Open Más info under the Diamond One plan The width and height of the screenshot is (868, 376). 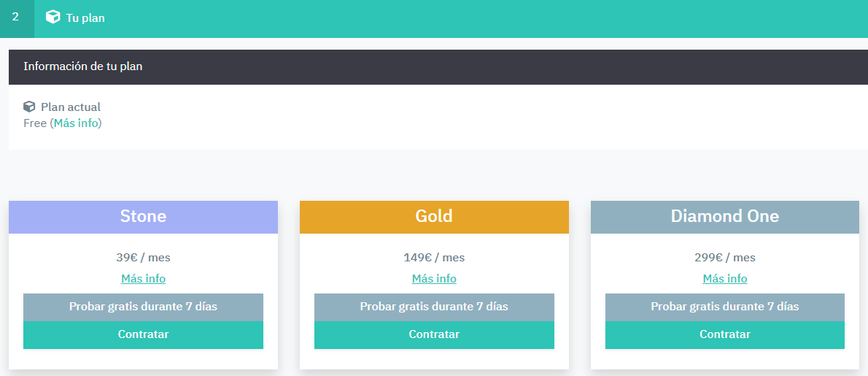pyautogui.click(x=724, y=279)
